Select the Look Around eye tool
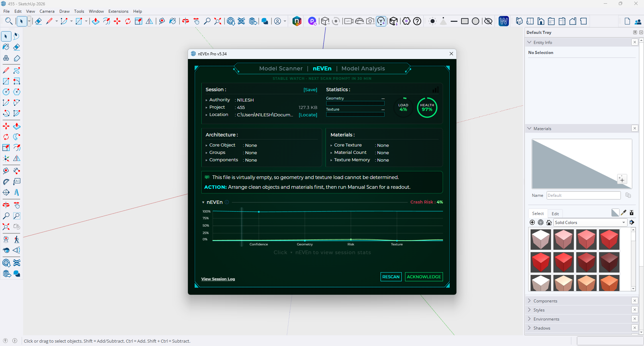This screenshot has height=346, width=644. coord(6,250)
